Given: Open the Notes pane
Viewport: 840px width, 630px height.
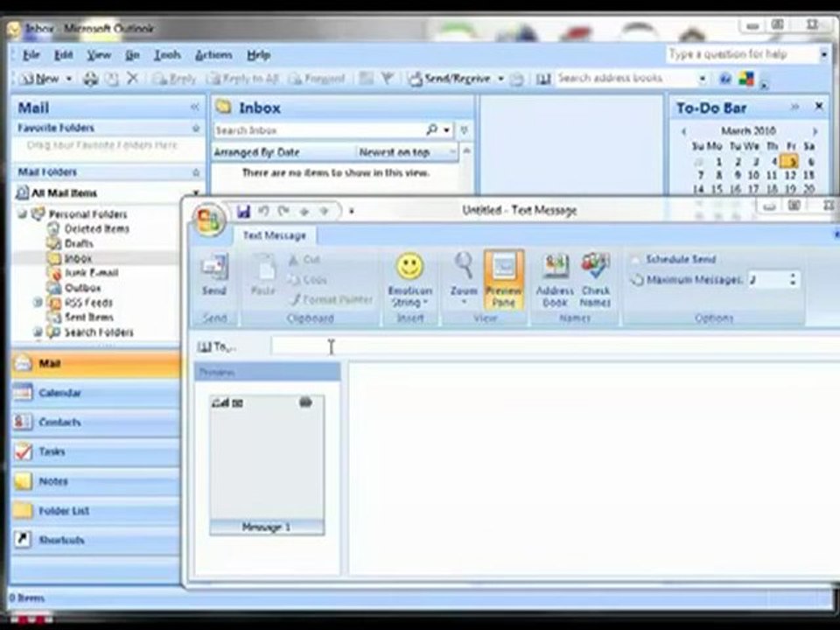Looking at the screenshot, I should [x=95, y=481].
